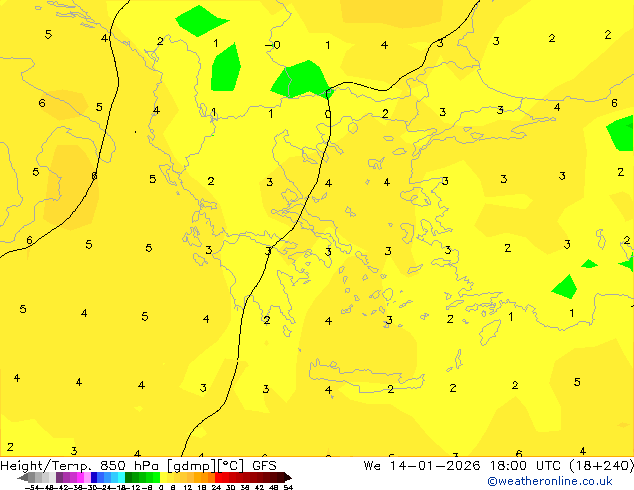
Task: Pick the red legend colour near 24
Action: [x=219, y=477]
